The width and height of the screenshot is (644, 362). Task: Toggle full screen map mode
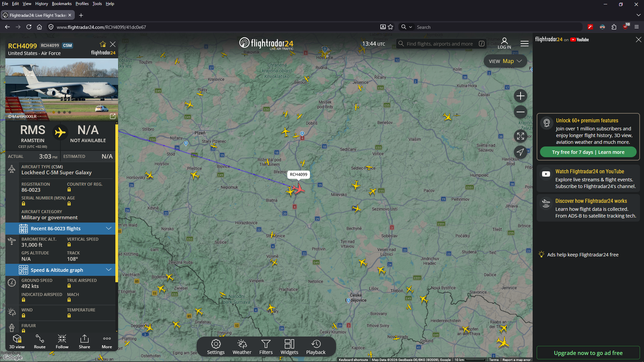tap(521, 136)
